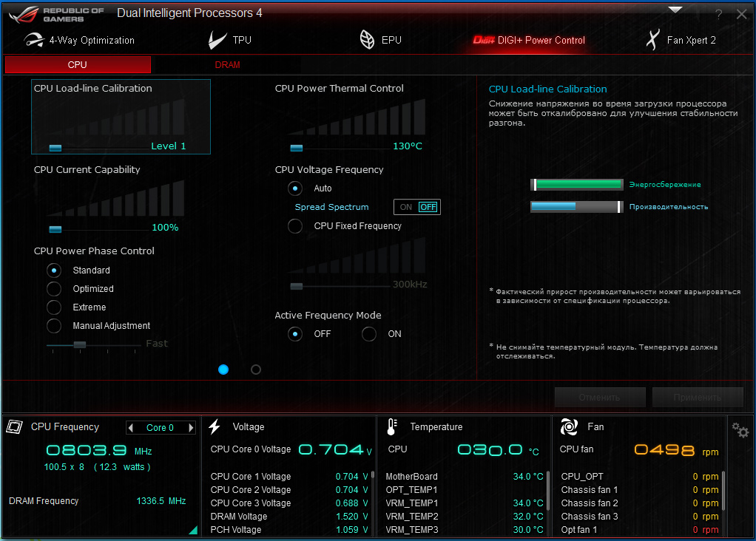The width and height of the screenshot is (756, 541).
Task: Select the CPU sub-tab
Action: (x=78, y=64)
